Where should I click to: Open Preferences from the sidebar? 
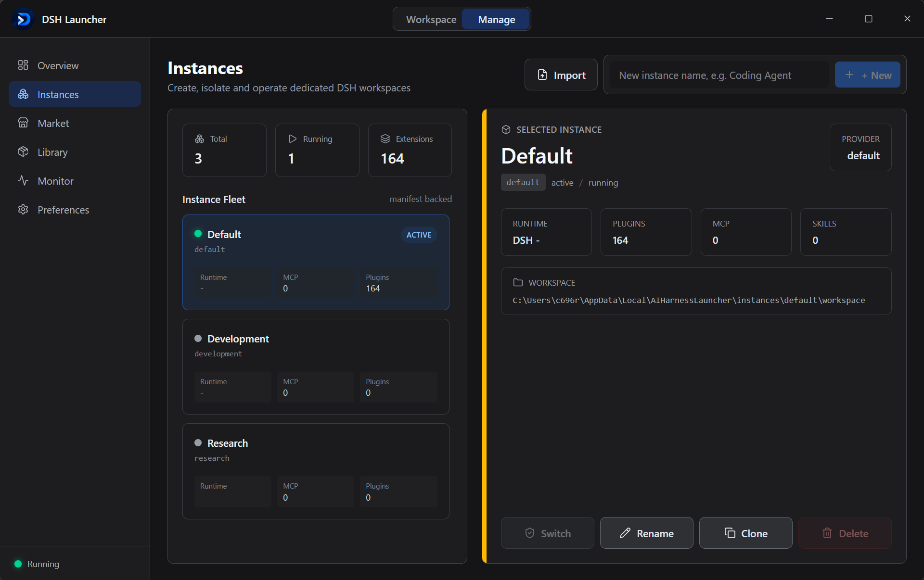tap(75, 210)
